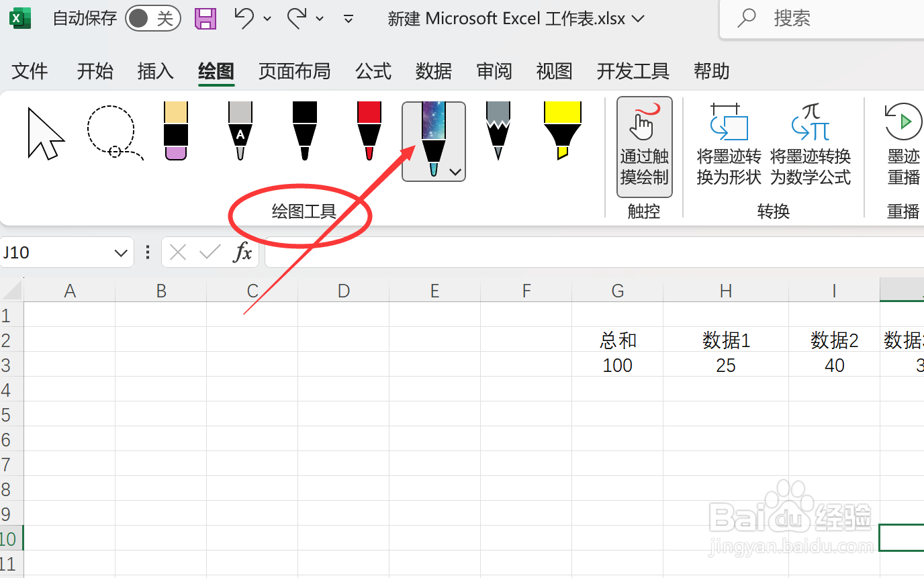The image size is (924, 578).
Task: Turn on 自动保存 autosave
Action: coord(153,18)
